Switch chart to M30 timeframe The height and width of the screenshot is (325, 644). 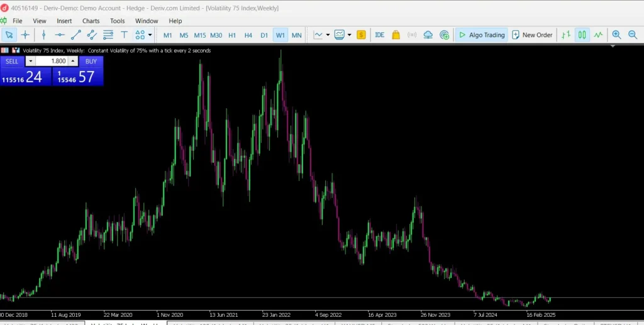pos(216,35)
